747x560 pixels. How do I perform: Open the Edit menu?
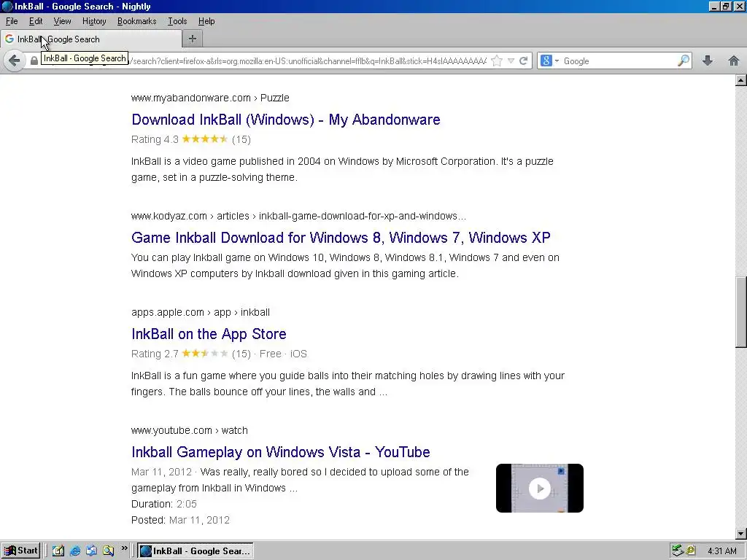point(36,21)
